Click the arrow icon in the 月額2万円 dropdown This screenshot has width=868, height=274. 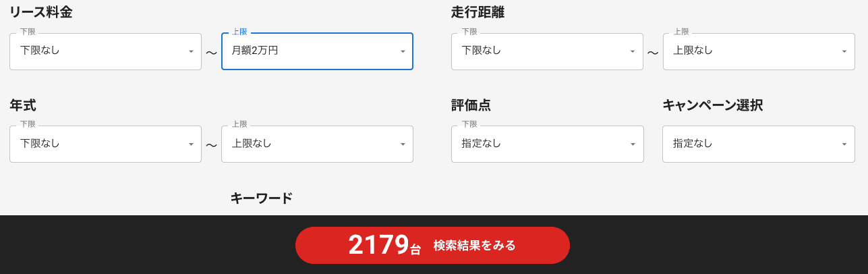(x=403, y=51)
